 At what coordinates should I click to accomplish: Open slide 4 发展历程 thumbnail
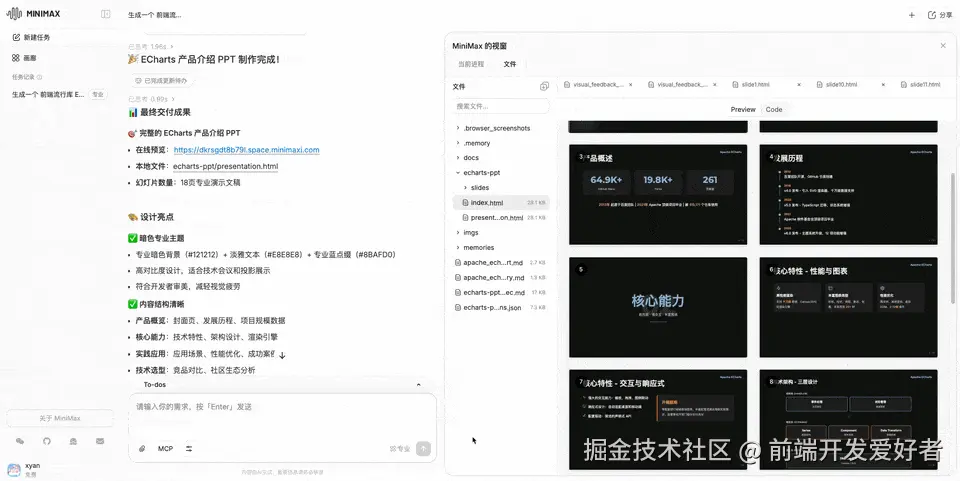coord(849,195)
